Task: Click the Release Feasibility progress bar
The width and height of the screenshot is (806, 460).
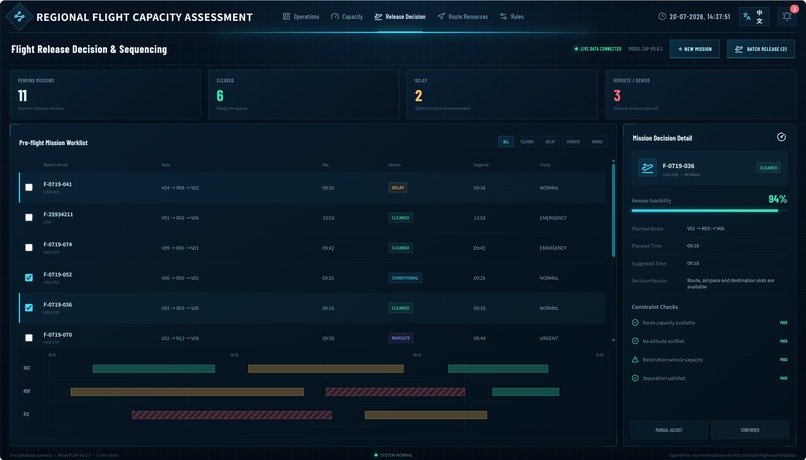Action: (x=709, y=210)
